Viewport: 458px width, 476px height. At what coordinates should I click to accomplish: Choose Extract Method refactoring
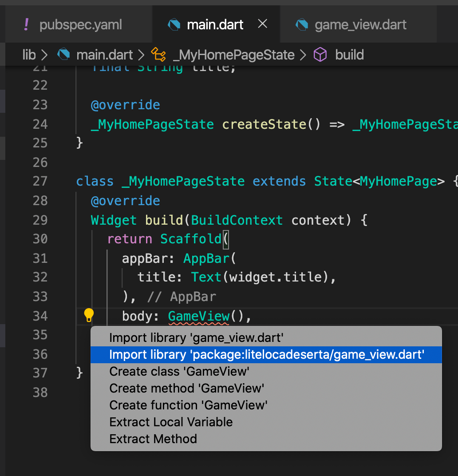pos(153,439)
